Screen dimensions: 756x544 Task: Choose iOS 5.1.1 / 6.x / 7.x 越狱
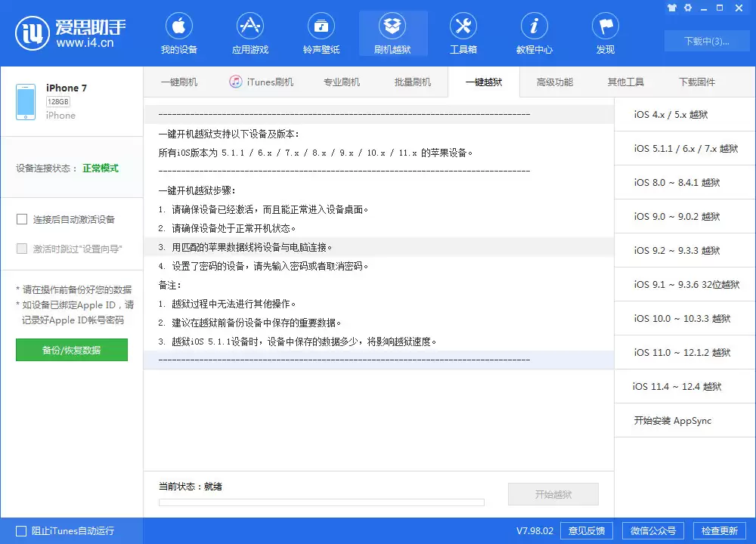685,148
